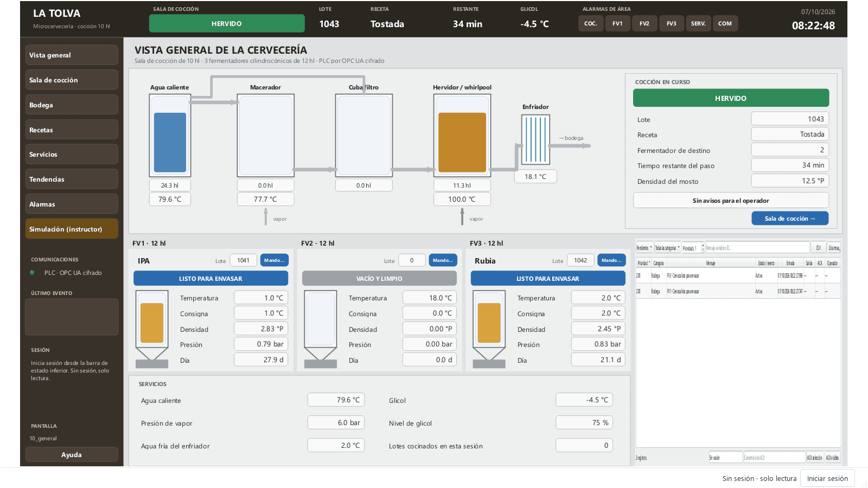
Task: Select the FV1 fermenter tank graphic
Action: [152, 329]
